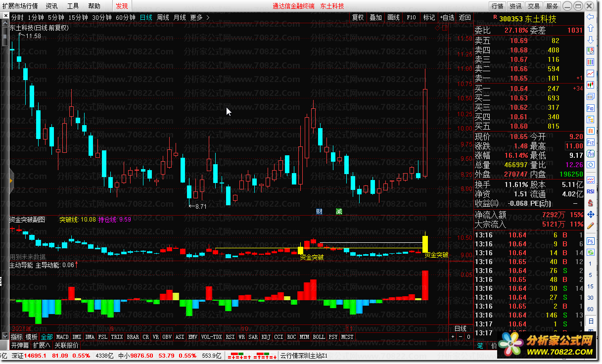Click the red dollar sign icon
The width and height of the screenshot is (602, 364).
(590, 202)
